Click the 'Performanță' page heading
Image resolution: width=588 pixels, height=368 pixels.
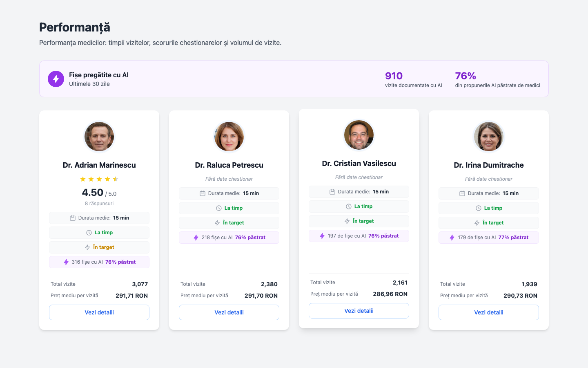click(x=75, y=27)
